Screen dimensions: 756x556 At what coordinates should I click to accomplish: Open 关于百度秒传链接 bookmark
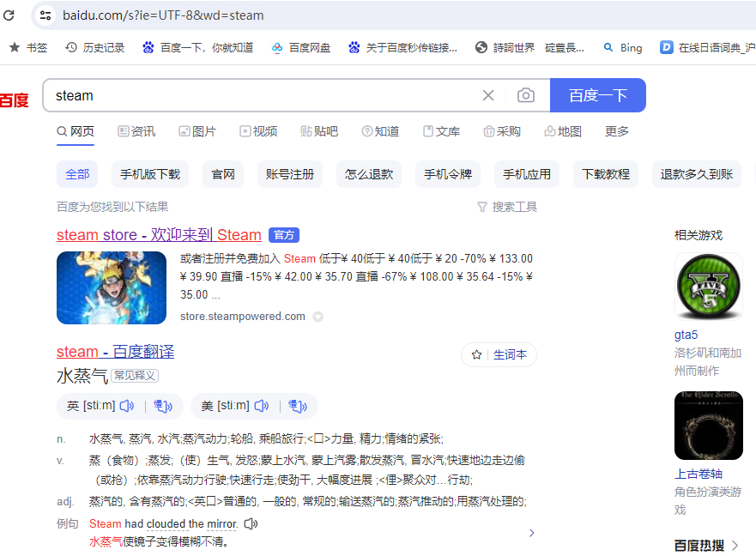pos(402,48)
